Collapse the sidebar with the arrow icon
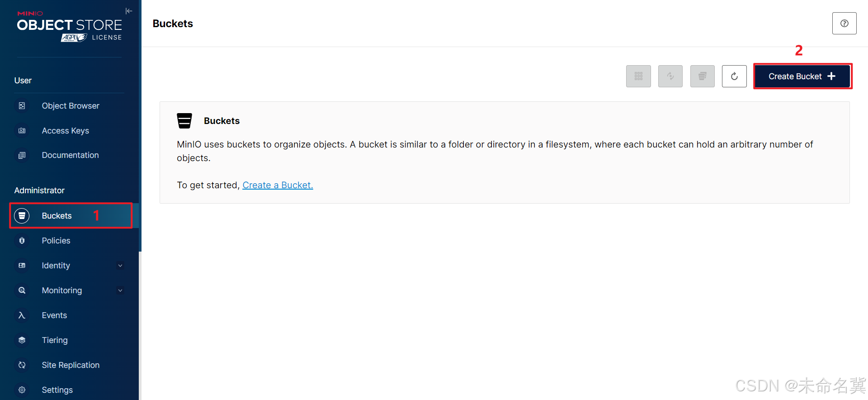This screenshot has height=400, width=868. coord(129,11)
